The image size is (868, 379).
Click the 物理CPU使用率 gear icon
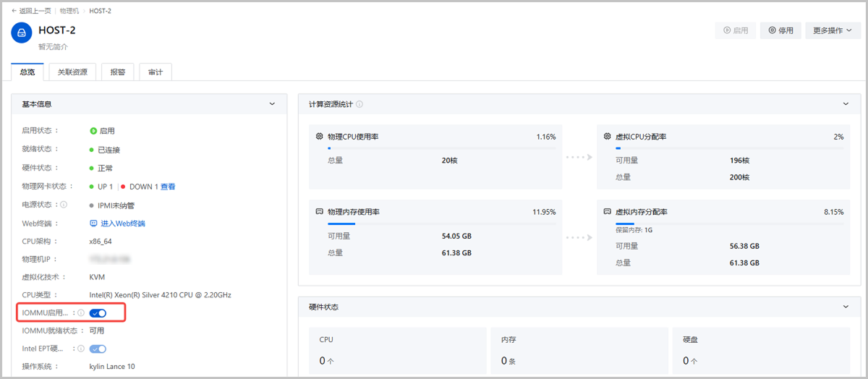pyautogui.click(x=320, y=137)
